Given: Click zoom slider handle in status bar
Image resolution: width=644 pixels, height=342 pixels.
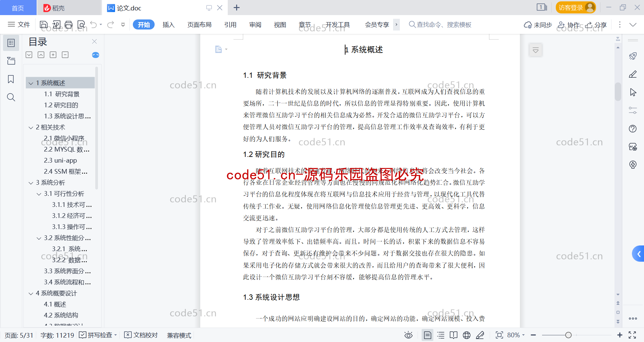Looking at the screenshot, I should (568, 335).
